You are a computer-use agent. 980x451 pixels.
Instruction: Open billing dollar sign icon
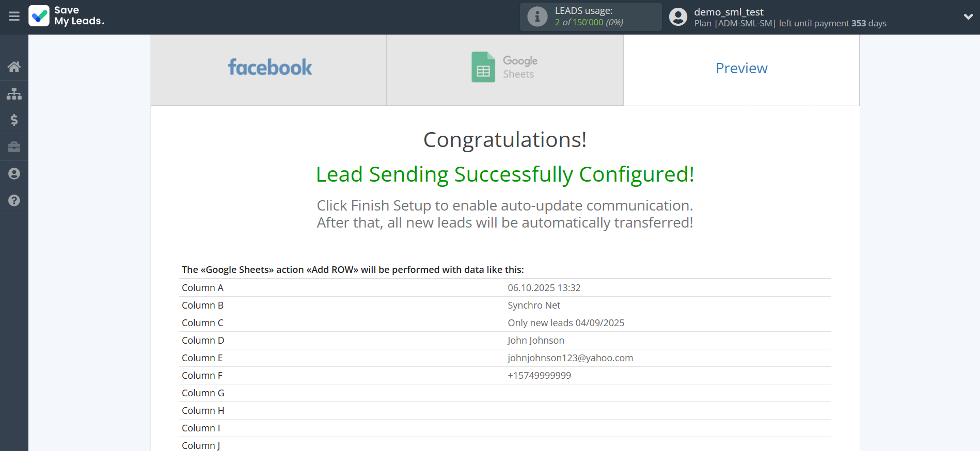14,120
